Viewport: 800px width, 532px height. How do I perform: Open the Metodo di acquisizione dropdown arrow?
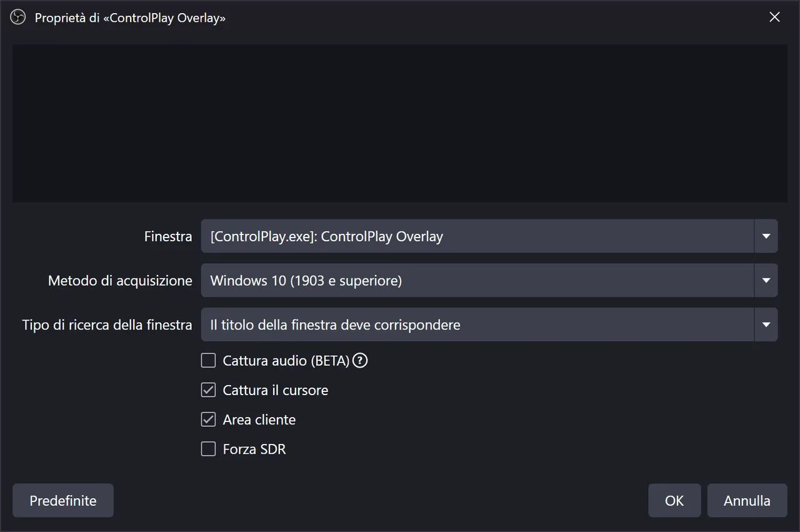(x=766, y=281)
